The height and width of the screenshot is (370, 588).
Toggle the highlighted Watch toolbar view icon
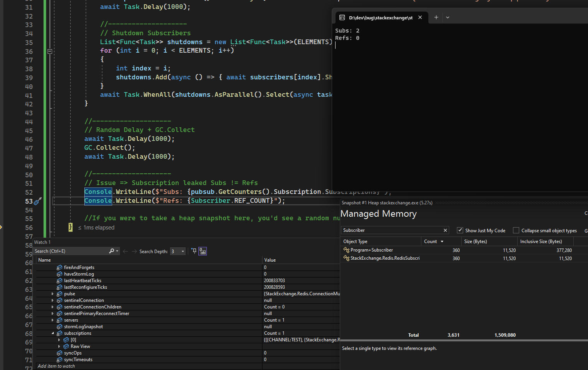203,251
